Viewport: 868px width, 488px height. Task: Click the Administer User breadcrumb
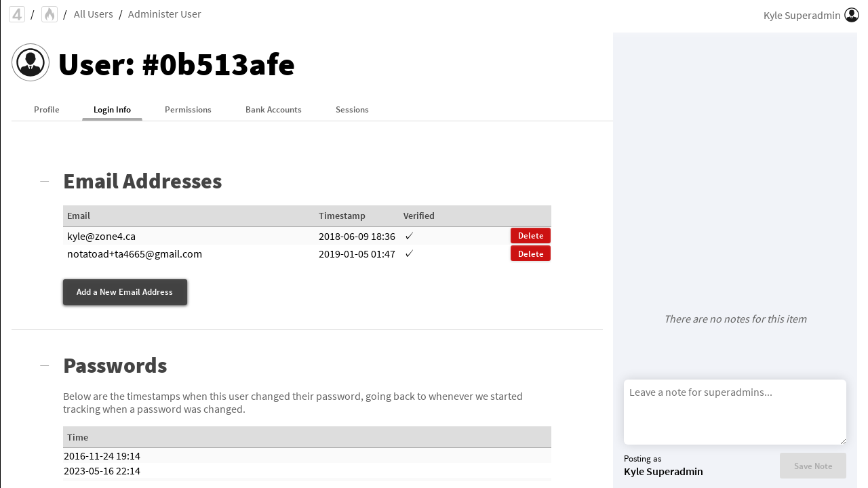click(x=165, y=14)
